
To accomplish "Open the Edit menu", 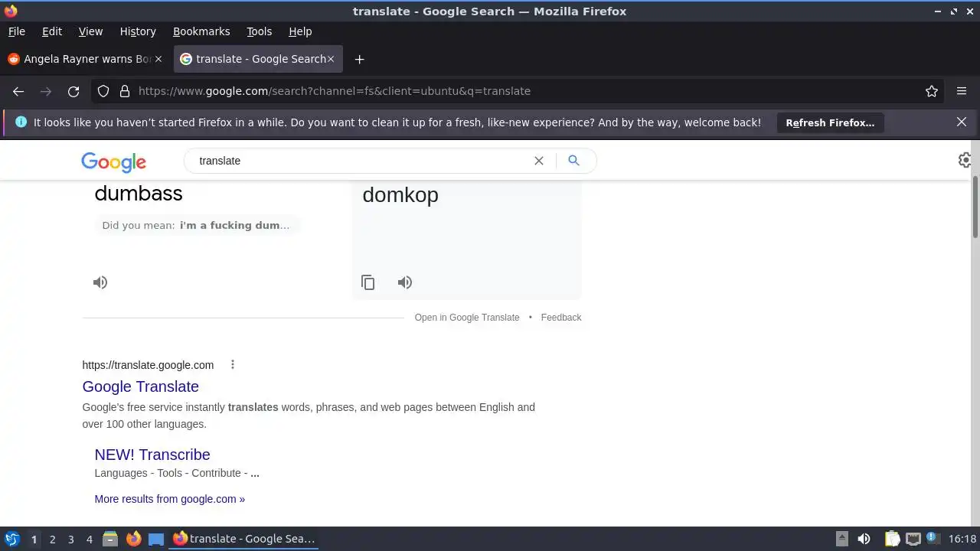I will tap(52, 31).
